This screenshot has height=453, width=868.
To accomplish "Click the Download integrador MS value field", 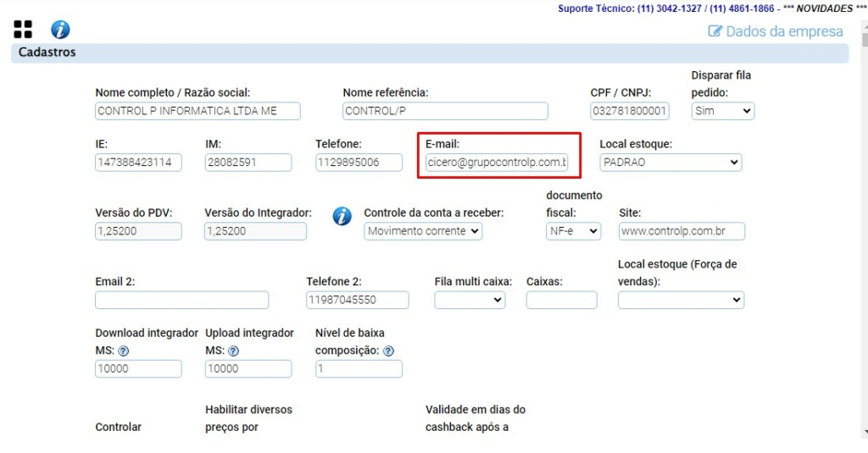I will point(138,368).
